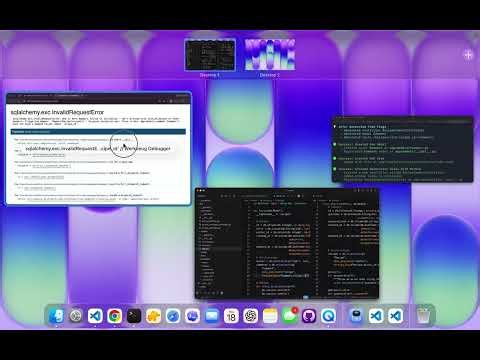Viewport: 480px width, 360px height.
Task: Select the dark terminal window on right
Action: pyautogui.click(x=403, y=149)
